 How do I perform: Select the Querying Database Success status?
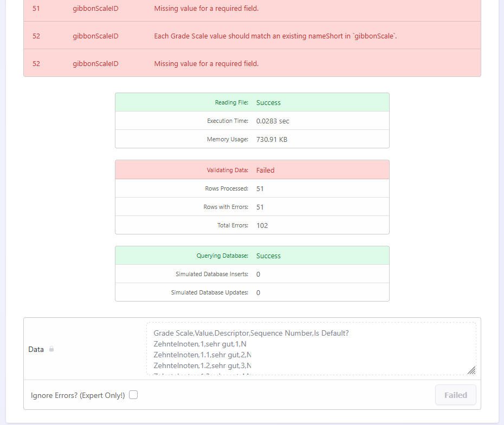click(x=268, y=256)
